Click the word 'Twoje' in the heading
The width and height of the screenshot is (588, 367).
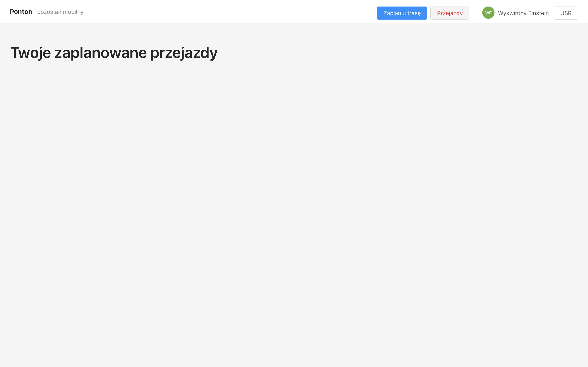(31, 53)
